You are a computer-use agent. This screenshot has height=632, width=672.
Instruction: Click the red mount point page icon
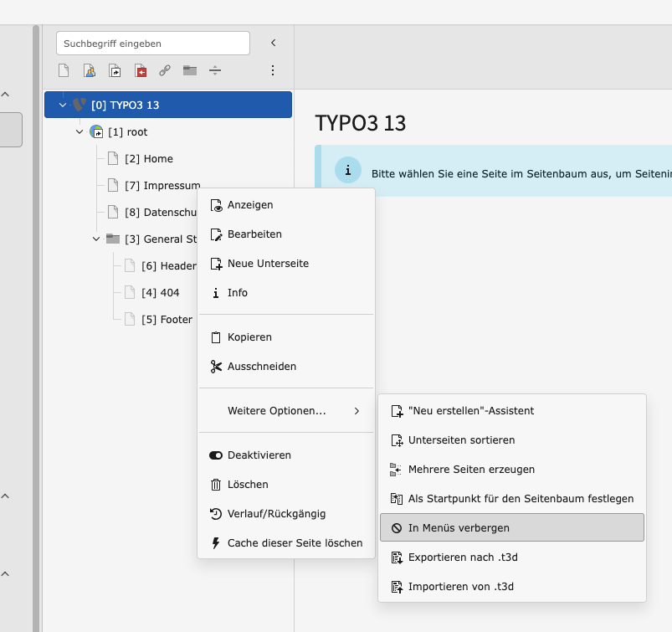click(140, 70)
